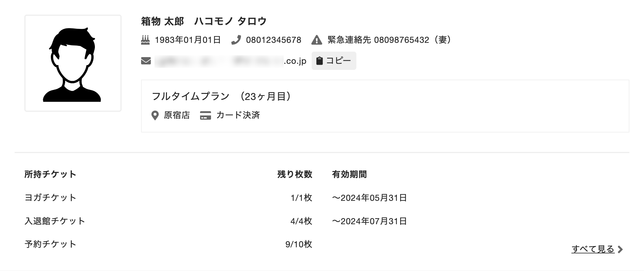
Task: Click the フルタイムプラン plan title
Action: click(x=190, y=96)
